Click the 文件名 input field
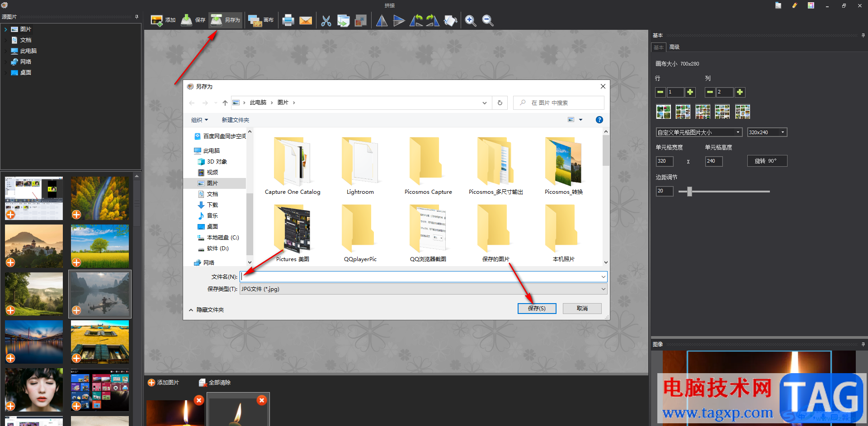The image size is (868, 426). coord(423,277)
